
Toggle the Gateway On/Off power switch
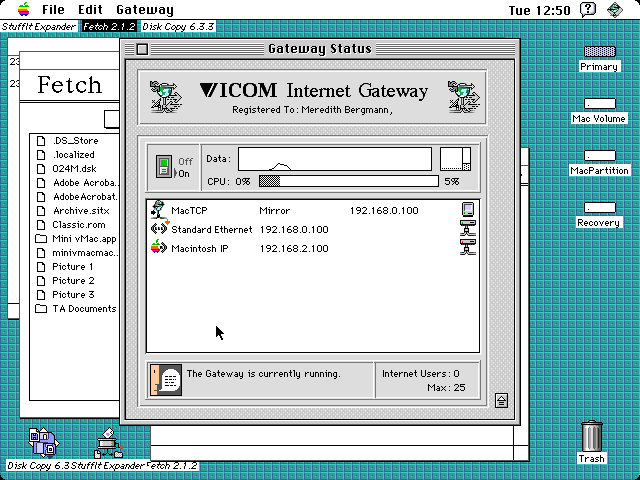pos(164,166)
